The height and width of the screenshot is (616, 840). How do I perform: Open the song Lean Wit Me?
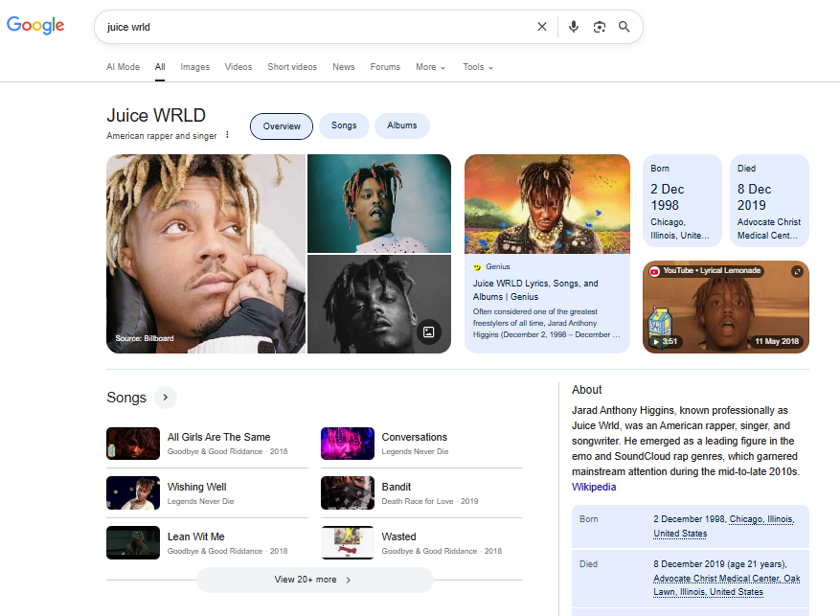point(195,536)
